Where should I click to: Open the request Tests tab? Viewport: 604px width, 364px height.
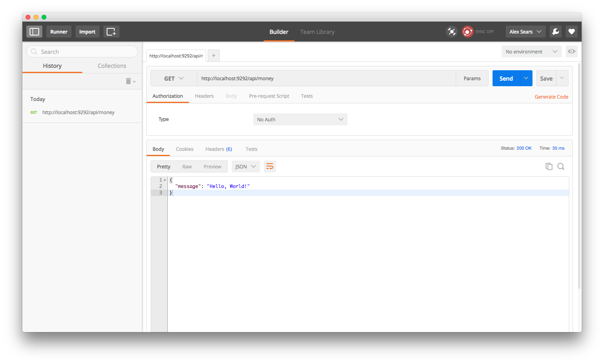tap(307, 96)
